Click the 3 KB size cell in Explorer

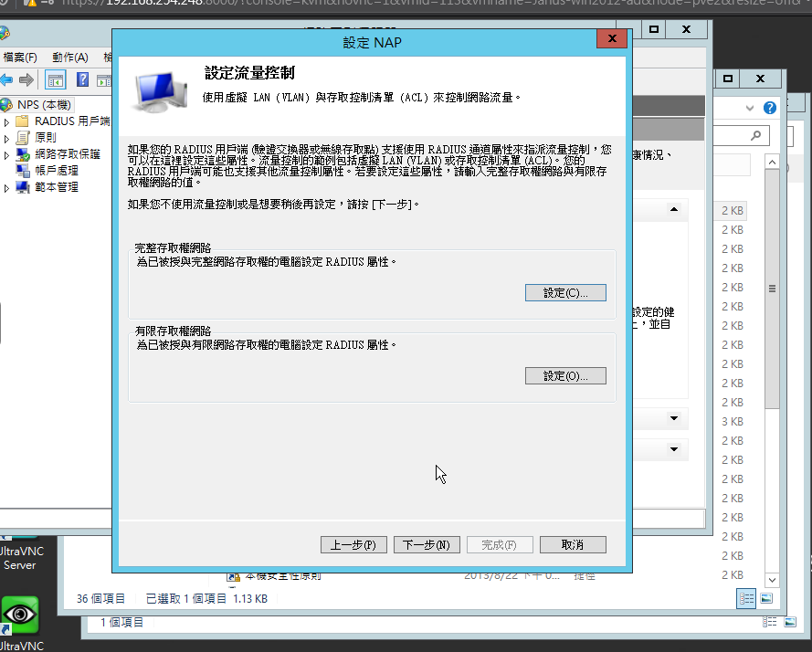(x=733, y=422)
